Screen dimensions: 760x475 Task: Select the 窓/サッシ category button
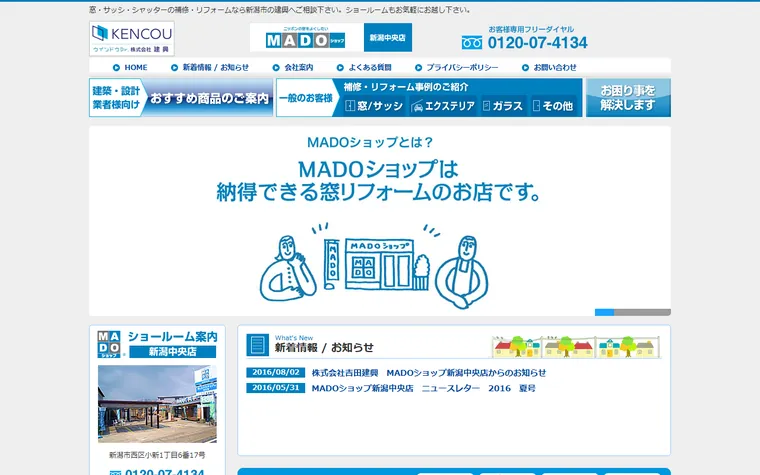coord(374,106)
